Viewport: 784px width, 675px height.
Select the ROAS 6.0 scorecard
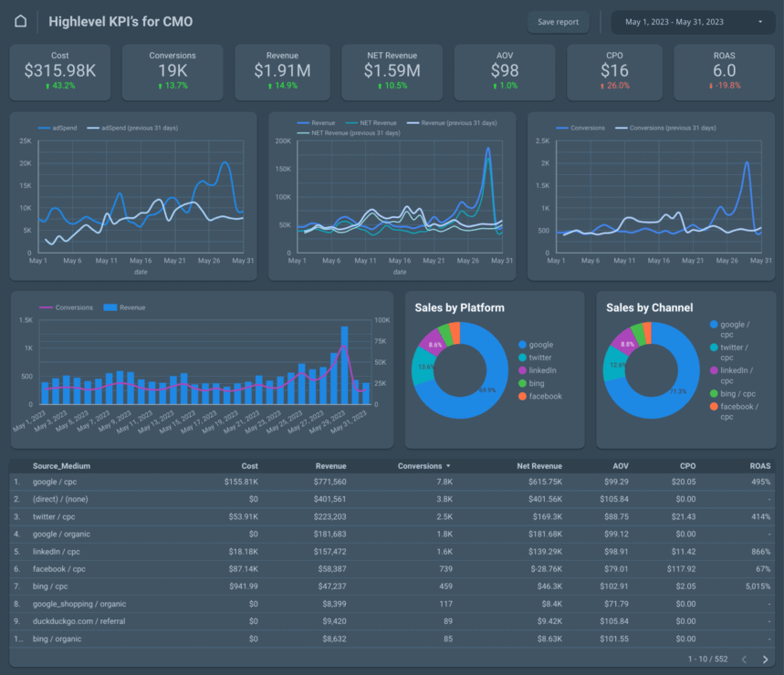(725, 72)
